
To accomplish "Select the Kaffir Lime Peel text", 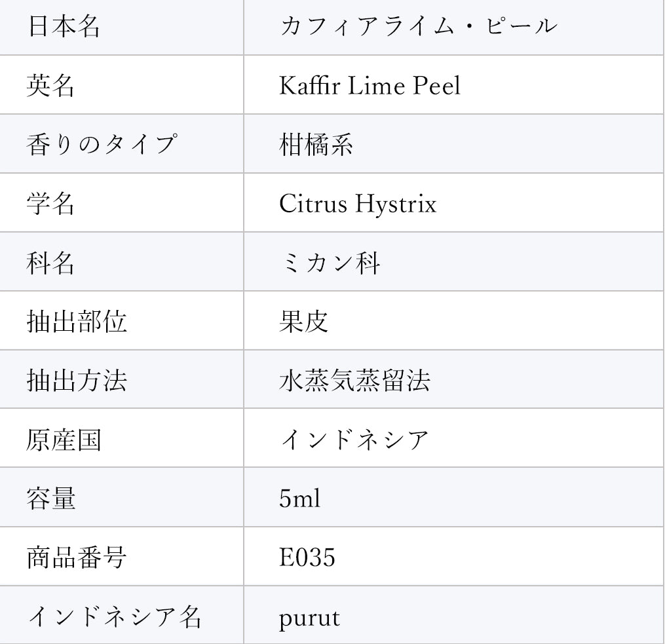I will click(370, 86).
